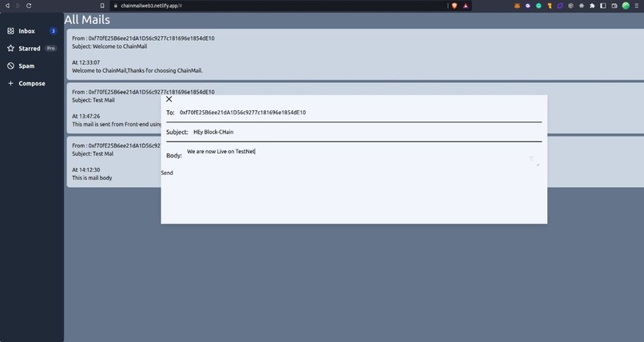
Task: Open the Brave Wallet icon
Action: coord(614,6)
